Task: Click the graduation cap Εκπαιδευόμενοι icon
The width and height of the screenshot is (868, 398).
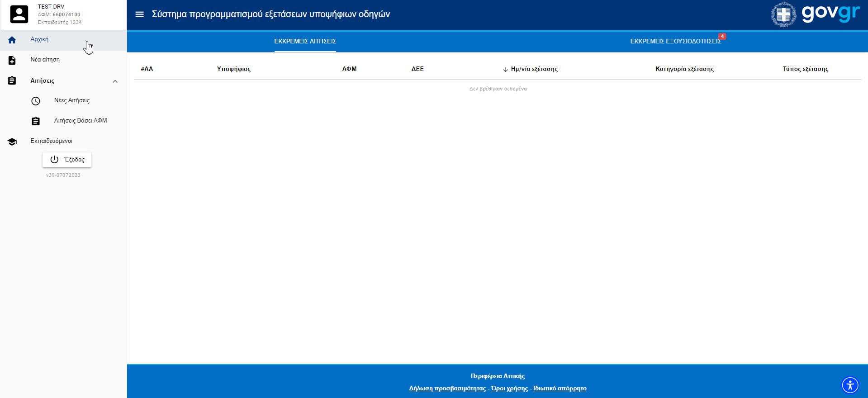Action: [12, 142]
